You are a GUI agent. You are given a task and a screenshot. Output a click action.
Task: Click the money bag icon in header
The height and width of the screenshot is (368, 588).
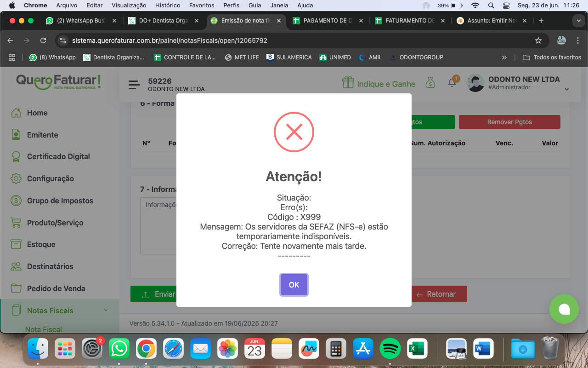(x=430, y=83)
